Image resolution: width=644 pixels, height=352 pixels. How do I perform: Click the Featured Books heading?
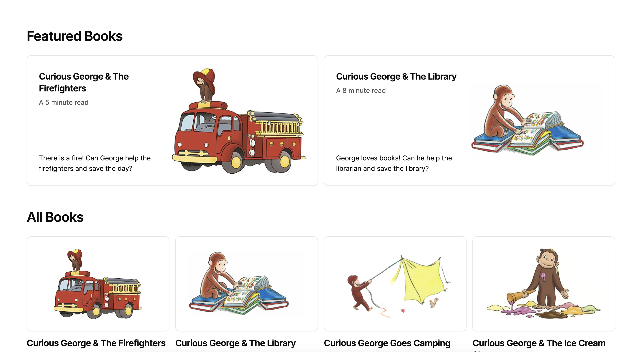click(75, 36)
